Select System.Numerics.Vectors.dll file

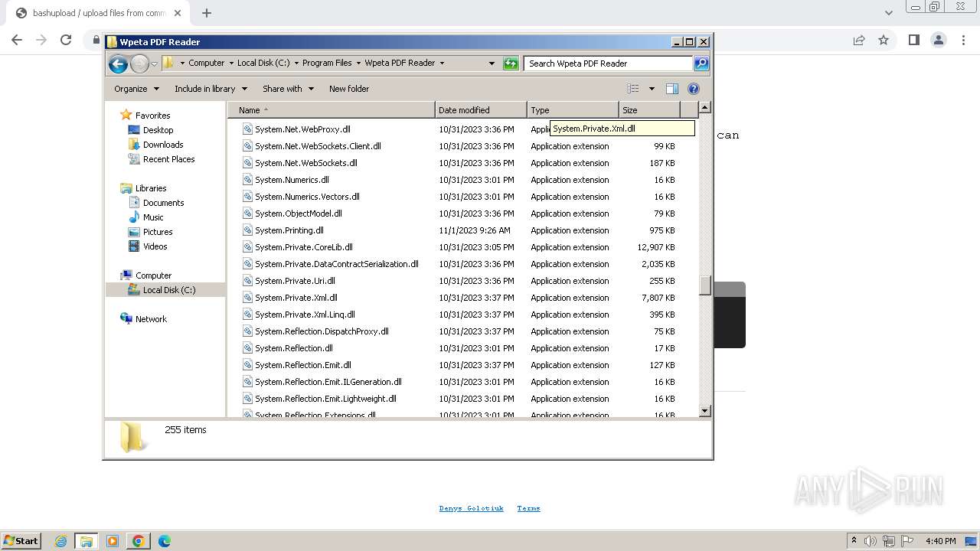(x=307, y=197)
